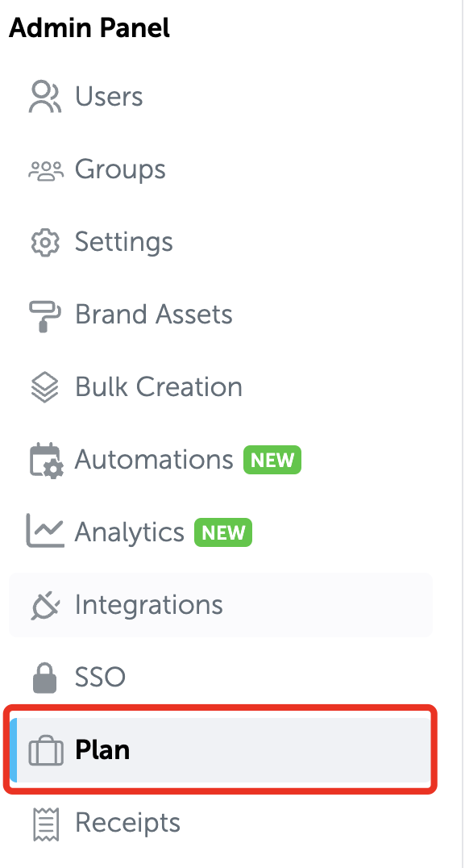
Task: Click the Integrations plug icon
Action: tap(45, 604)
